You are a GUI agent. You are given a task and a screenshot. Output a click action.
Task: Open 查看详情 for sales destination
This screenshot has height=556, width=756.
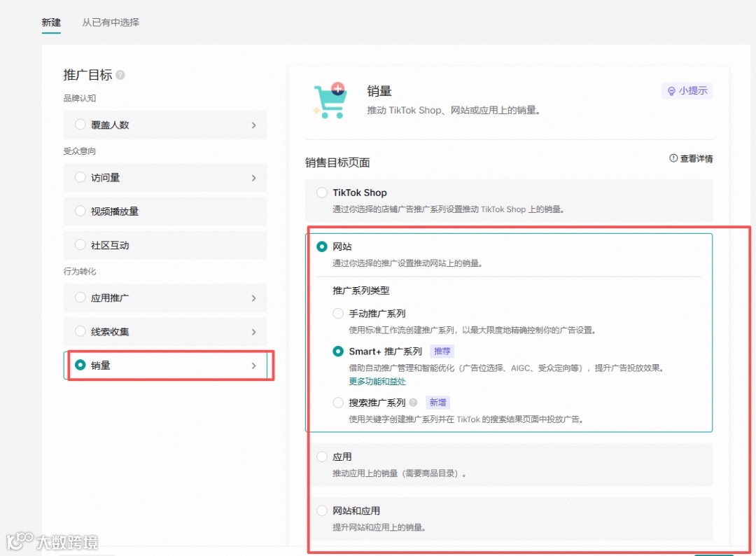(x=691, y=159)
